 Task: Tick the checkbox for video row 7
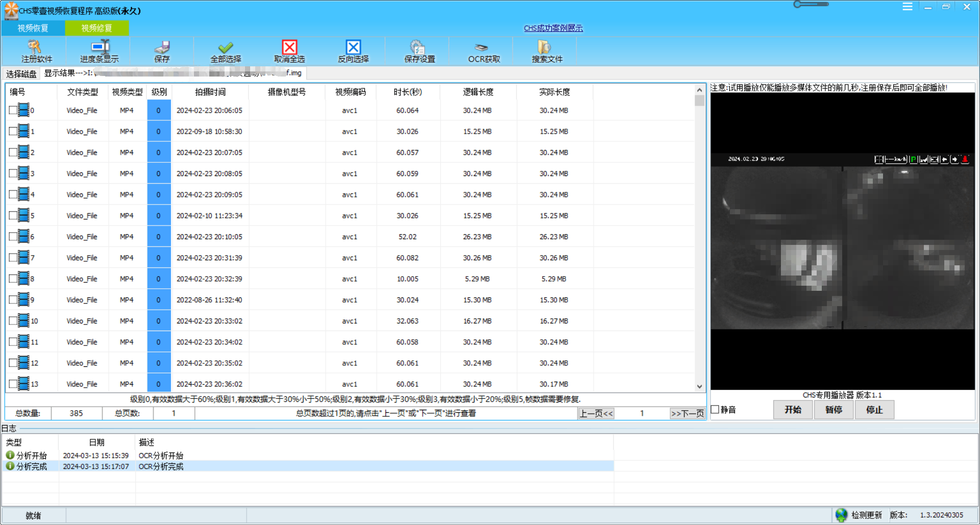(13, 258)
